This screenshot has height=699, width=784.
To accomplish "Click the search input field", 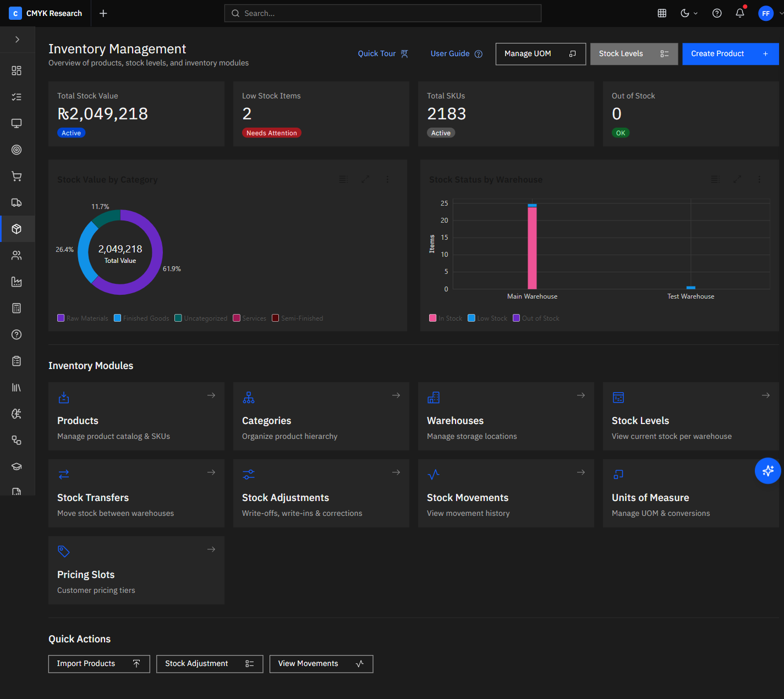I will pos(383,13).
